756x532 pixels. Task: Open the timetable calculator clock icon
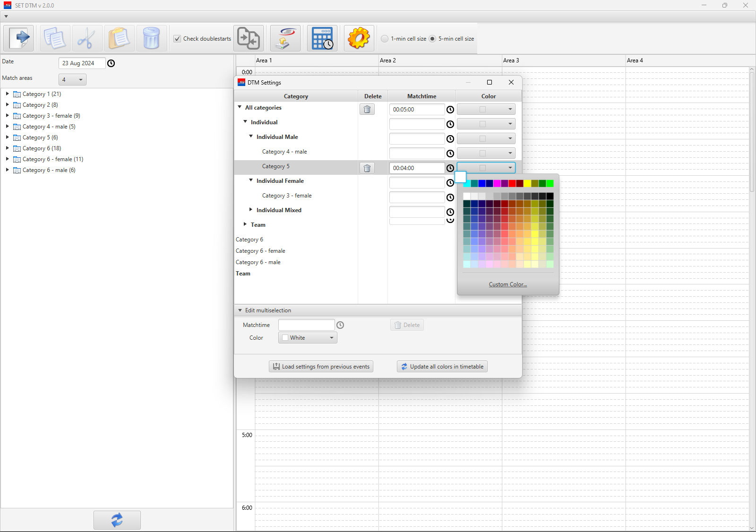322,38
